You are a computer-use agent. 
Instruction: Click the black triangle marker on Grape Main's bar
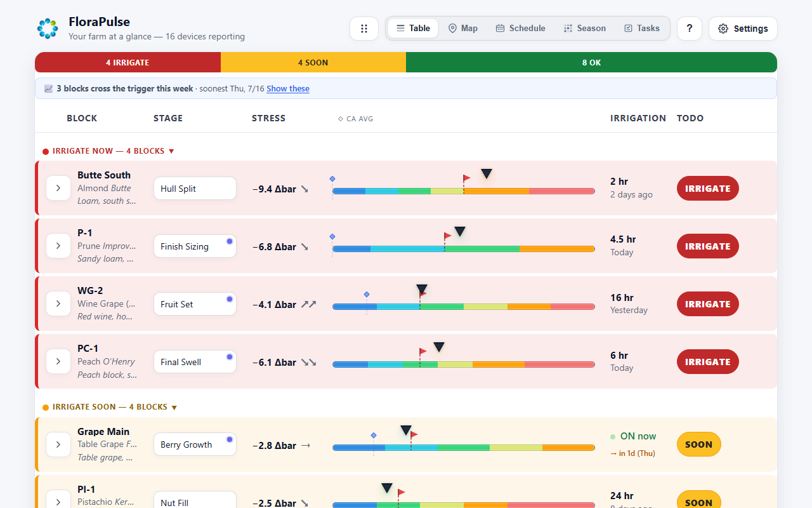pyautogui.click(x=406, y=431)
